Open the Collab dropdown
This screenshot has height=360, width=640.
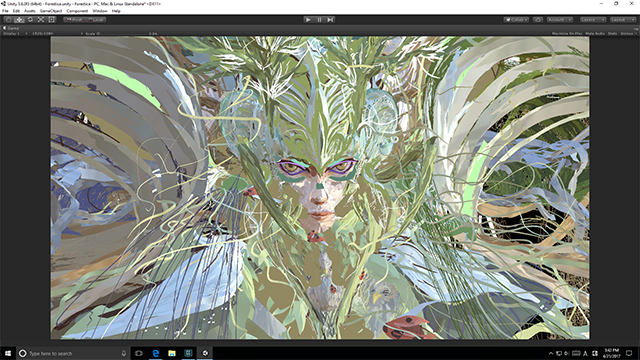[516, 20]
